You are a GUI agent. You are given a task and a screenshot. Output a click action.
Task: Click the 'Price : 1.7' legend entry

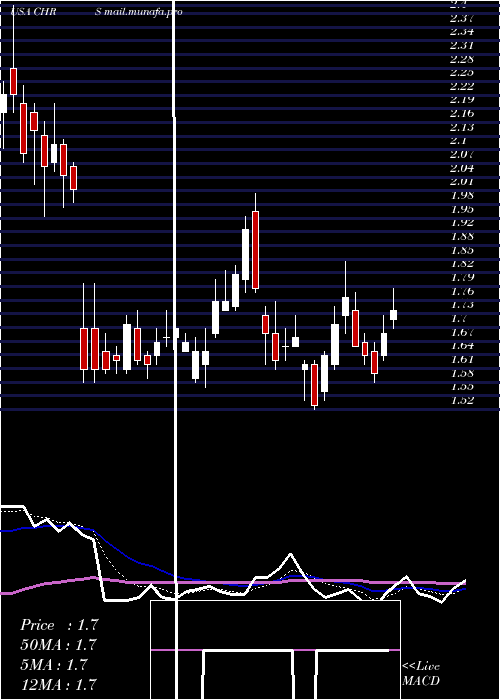(x=58, y=625)
